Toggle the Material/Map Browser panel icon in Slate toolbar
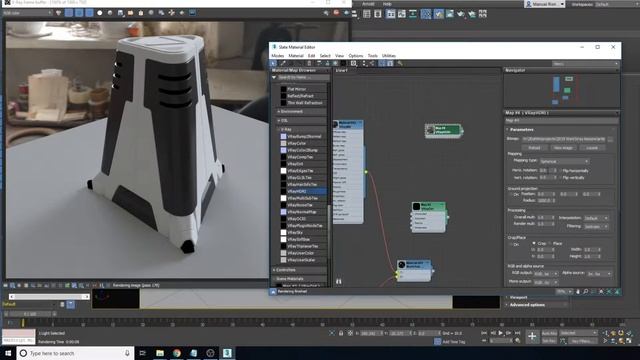This screenshot has width=640, height=360. [x=382, y=63]
